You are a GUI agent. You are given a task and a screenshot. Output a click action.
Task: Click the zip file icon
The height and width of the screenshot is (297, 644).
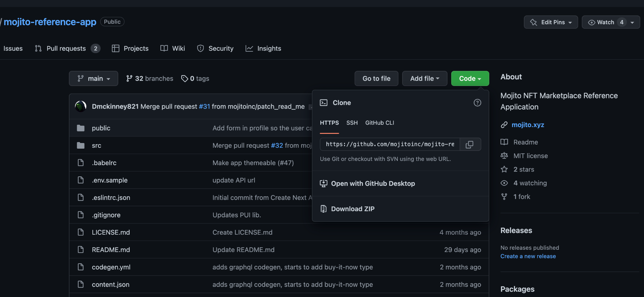[324, 209]
